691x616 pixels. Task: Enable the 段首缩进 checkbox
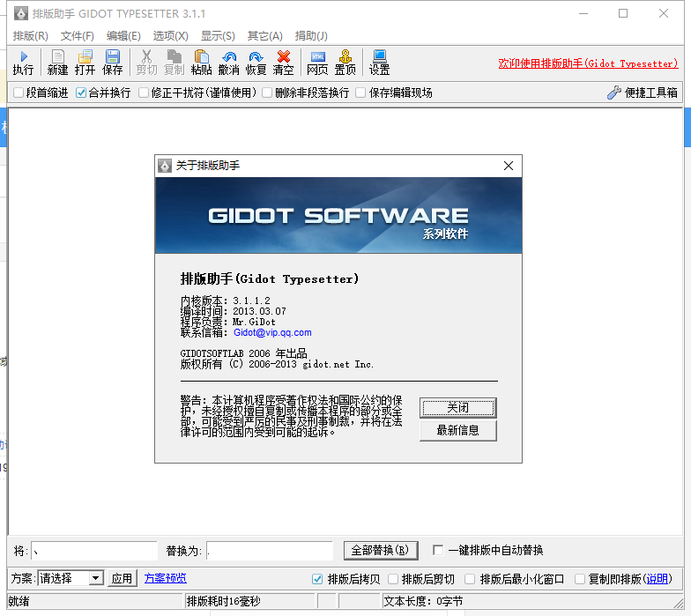coord(19,93)
